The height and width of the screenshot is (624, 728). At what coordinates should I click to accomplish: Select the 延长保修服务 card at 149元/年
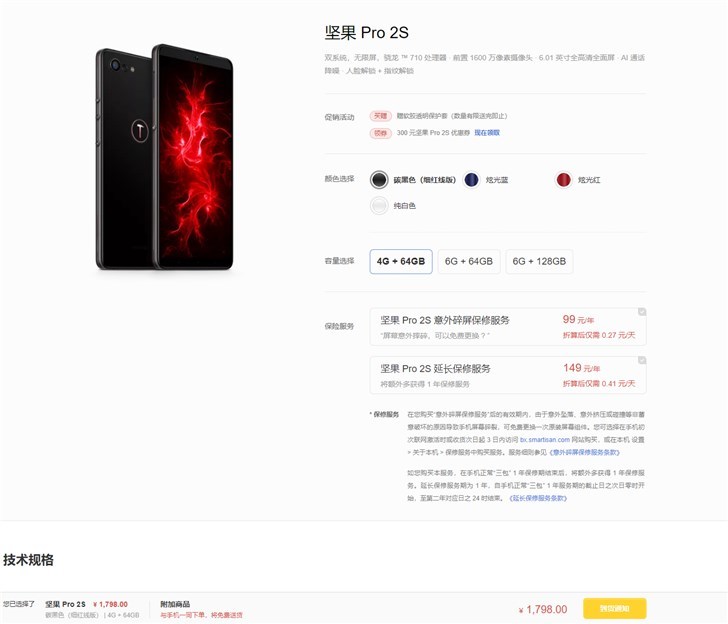508,375
